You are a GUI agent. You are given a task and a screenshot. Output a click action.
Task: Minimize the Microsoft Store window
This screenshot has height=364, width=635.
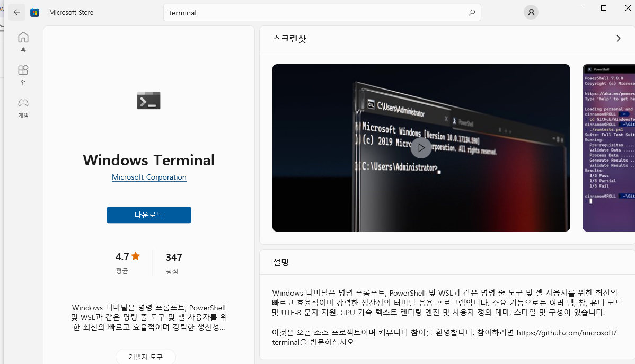point(579,8)
